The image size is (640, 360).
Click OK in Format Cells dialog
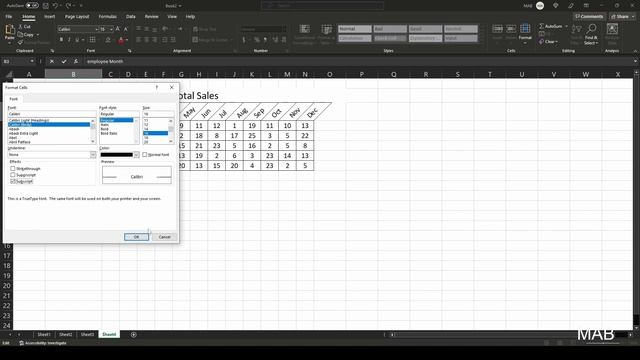(136, 237)
